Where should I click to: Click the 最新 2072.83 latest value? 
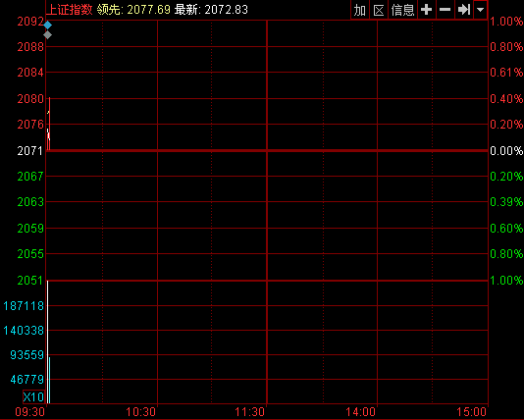(x=211, y=10)
